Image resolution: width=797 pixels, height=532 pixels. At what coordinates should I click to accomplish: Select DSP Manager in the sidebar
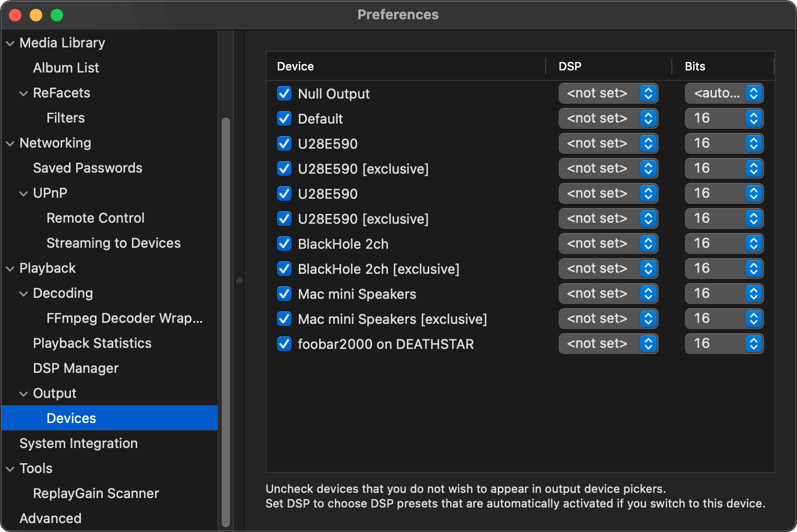point(76,368)
